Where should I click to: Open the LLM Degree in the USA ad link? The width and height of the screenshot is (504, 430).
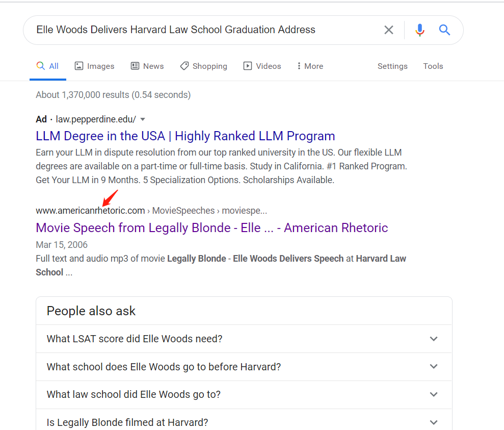tap(185, 136)
